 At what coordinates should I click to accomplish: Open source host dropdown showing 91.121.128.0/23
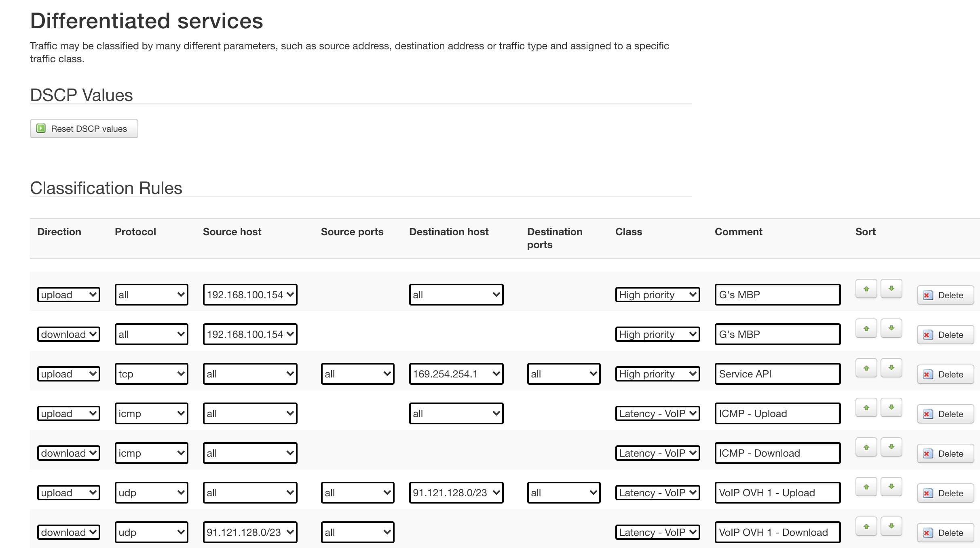[250, 532]
